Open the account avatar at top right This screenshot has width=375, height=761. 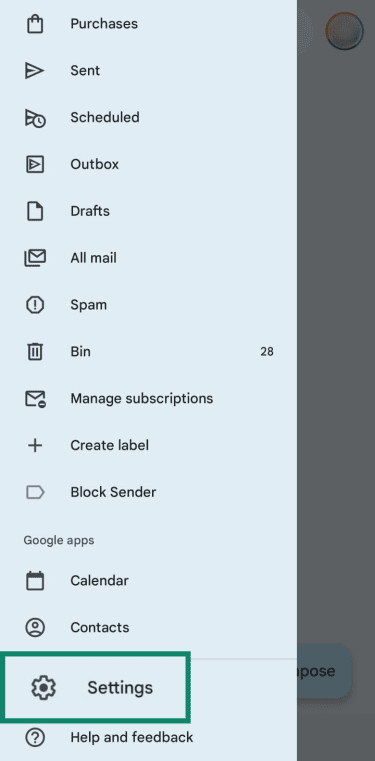[x=344, y=31]
